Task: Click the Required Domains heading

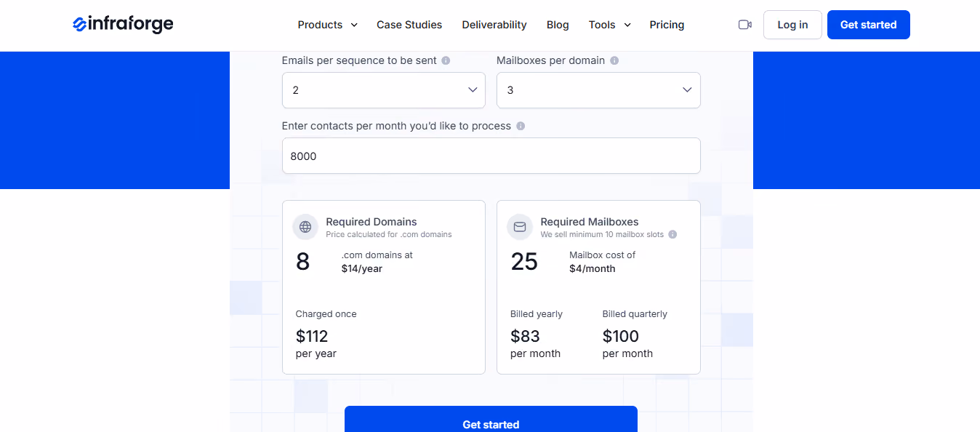Action: click(x=371, y=222)
